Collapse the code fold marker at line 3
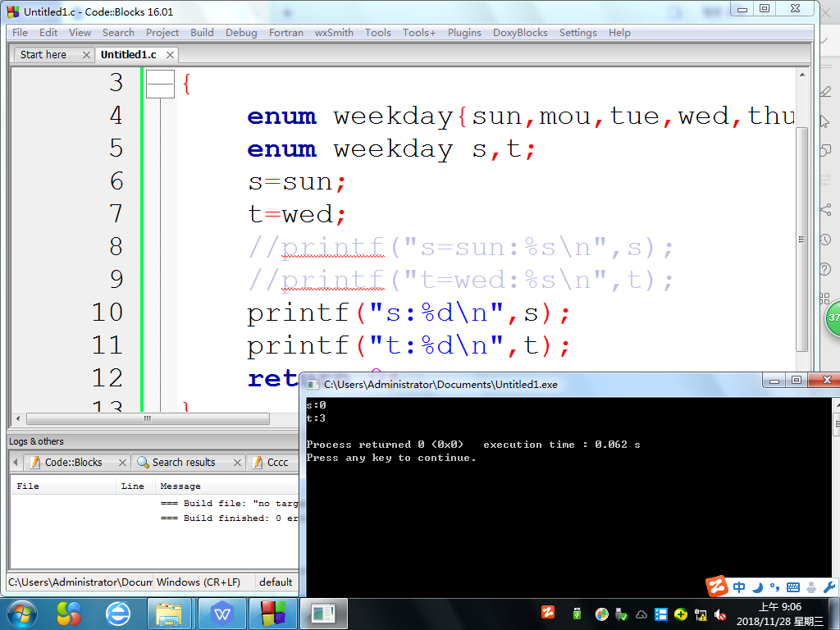 [x=160, y=84]
